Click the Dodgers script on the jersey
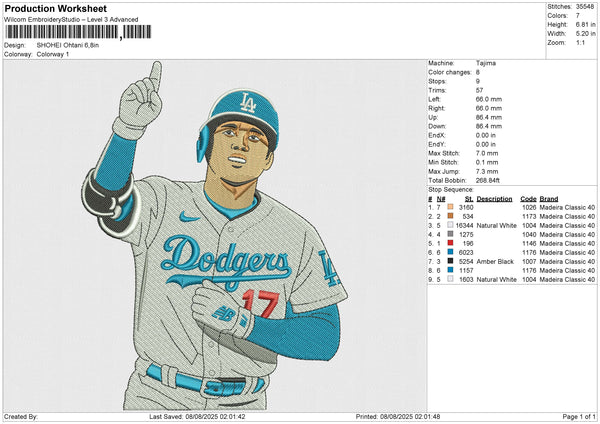600x424 pixels. pyautogui.click(x=214, y=258)
